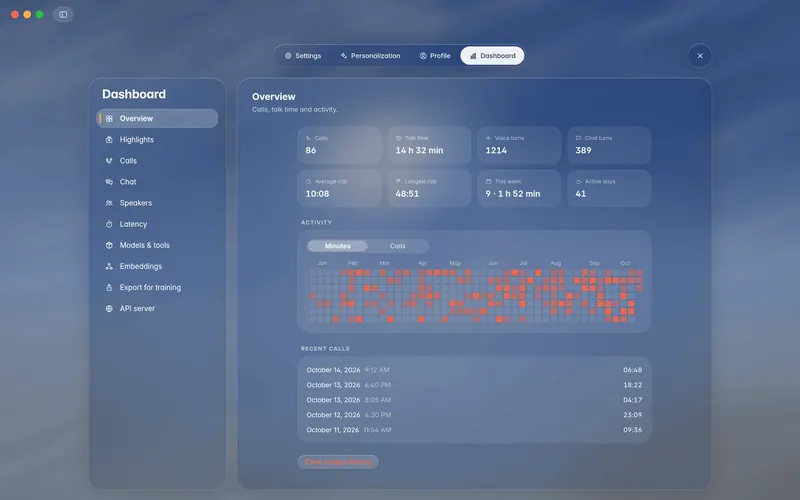Viewport: 800px width, 500px height.
Task: Open the Latency section
Action: point(157,224)
